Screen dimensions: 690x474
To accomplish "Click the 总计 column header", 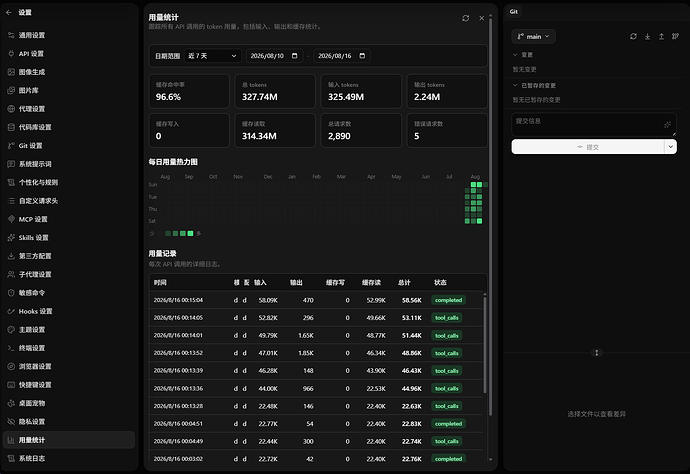I will coord(404,283).
